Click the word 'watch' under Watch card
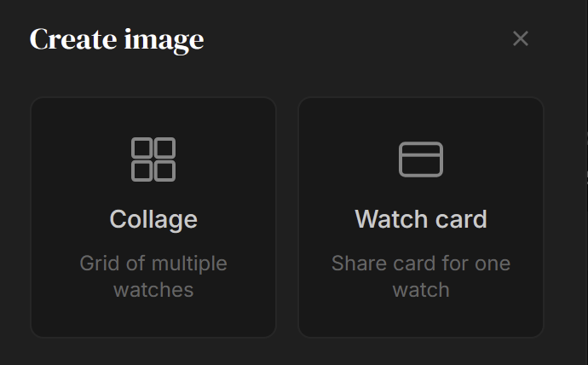Screen dimensions: 588x365 [421, 290]
